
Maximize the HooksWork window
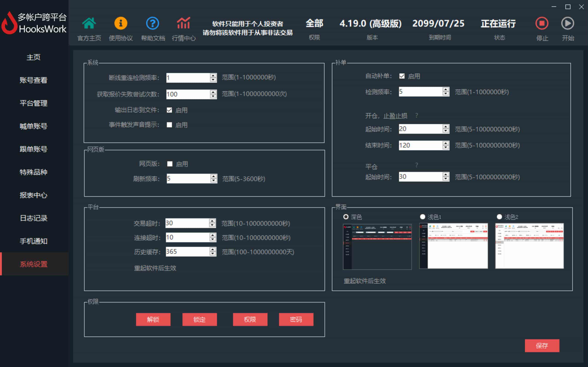point(568,7)
